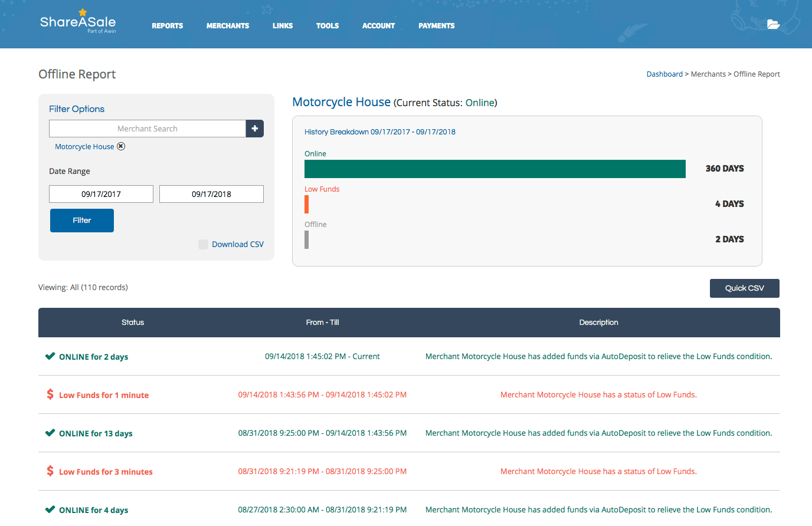Open the Reports menu

[167, 26]
